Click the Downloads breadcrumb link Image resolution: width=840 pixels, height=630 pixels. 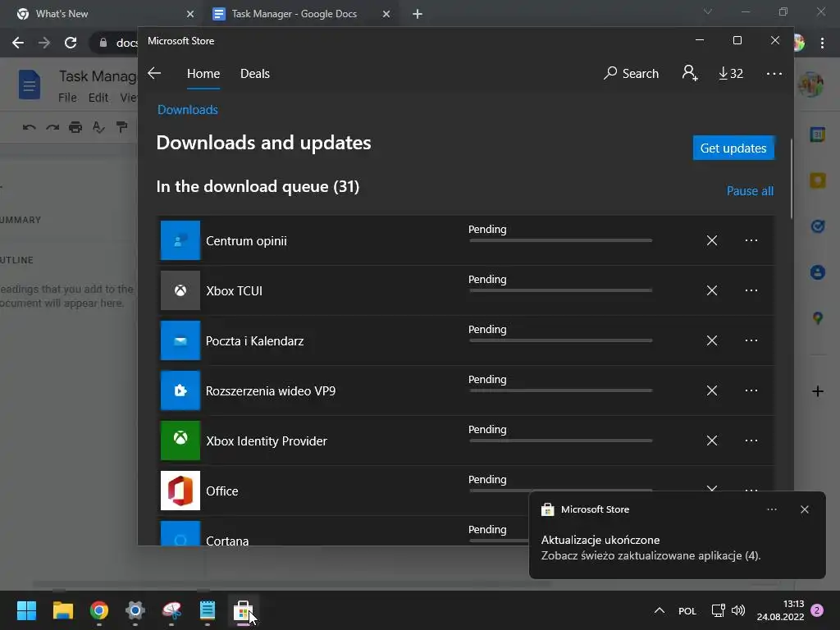coord(188,110)
